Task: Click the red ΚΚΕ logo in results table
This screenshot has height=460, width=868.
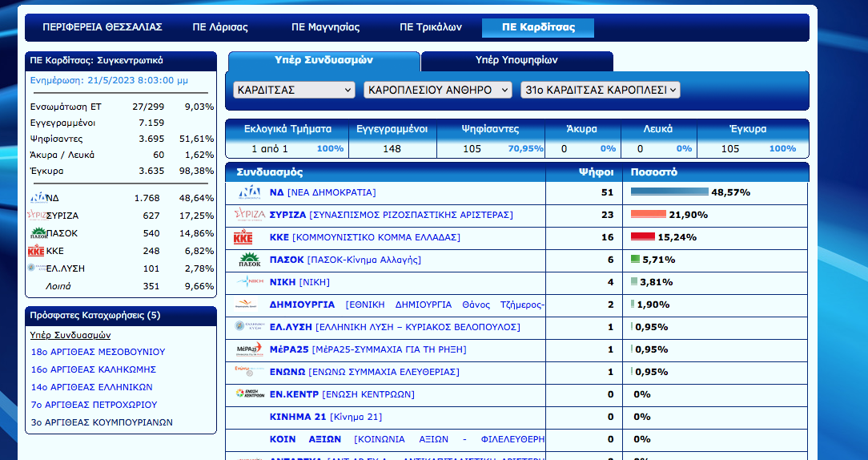Action: pos(243,237)
